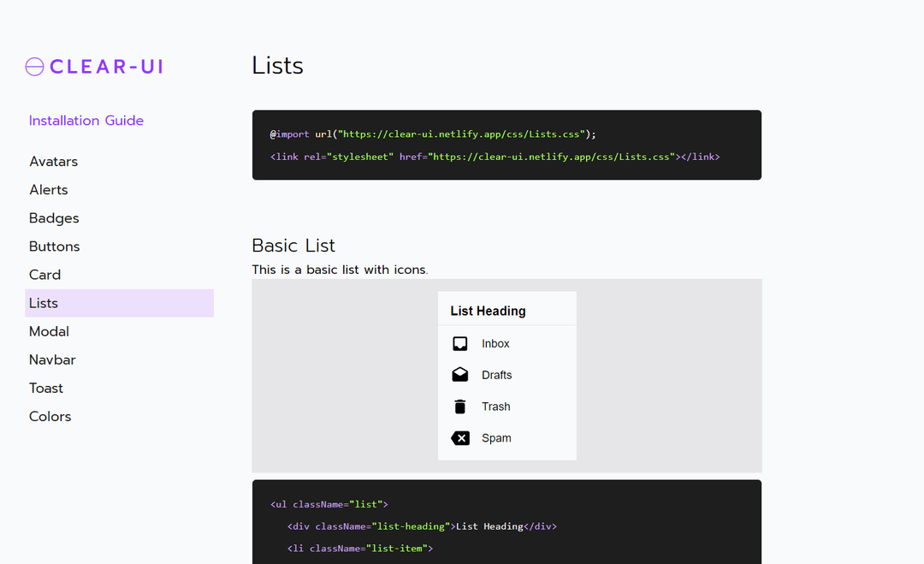924x564 pixels.
Task: Go to the Avatars page
Action: point(54,162)
